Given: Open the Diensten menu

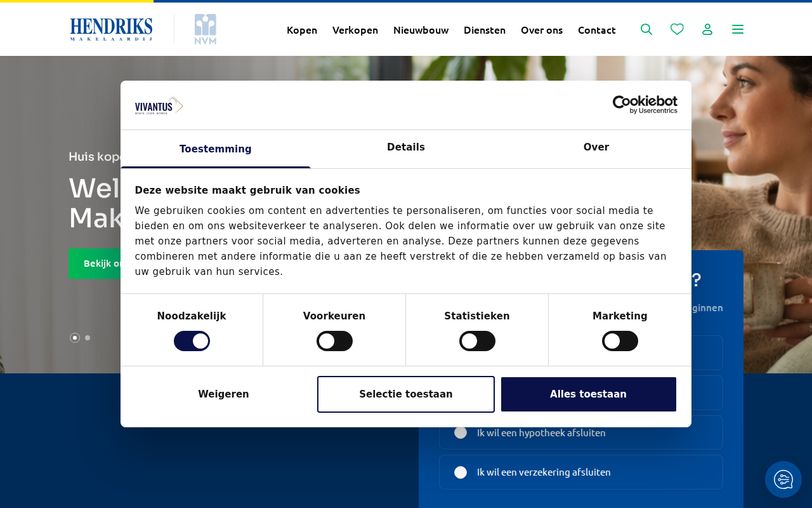Looking at the screenshot, I should click(x=485, y=30).
